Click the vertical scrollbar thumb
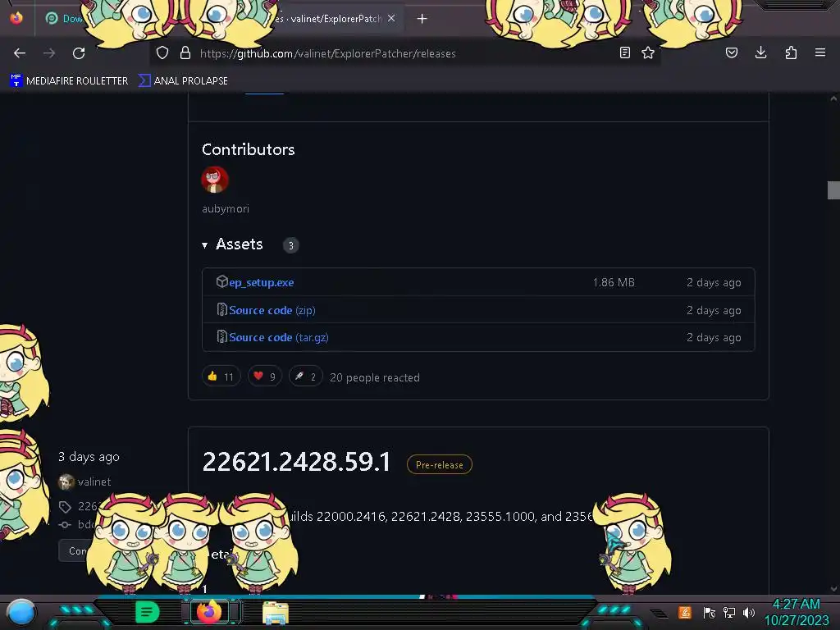The height and width of the screenshot is (630, 840). pyautogui.click(x=833, y=190)
